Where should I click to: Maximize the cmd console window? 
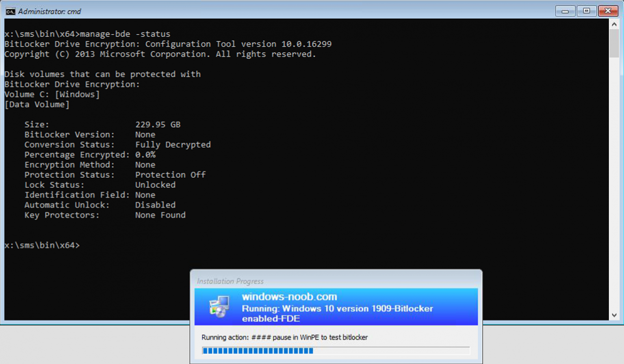(x=586, y=11)
